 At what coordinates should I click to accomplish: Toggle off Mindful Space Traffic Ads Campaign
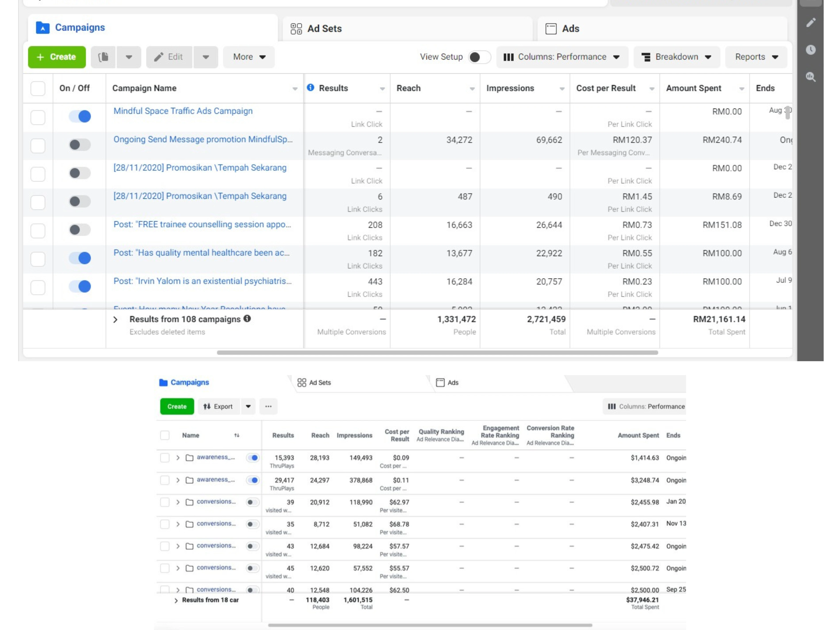coord(80,116)
